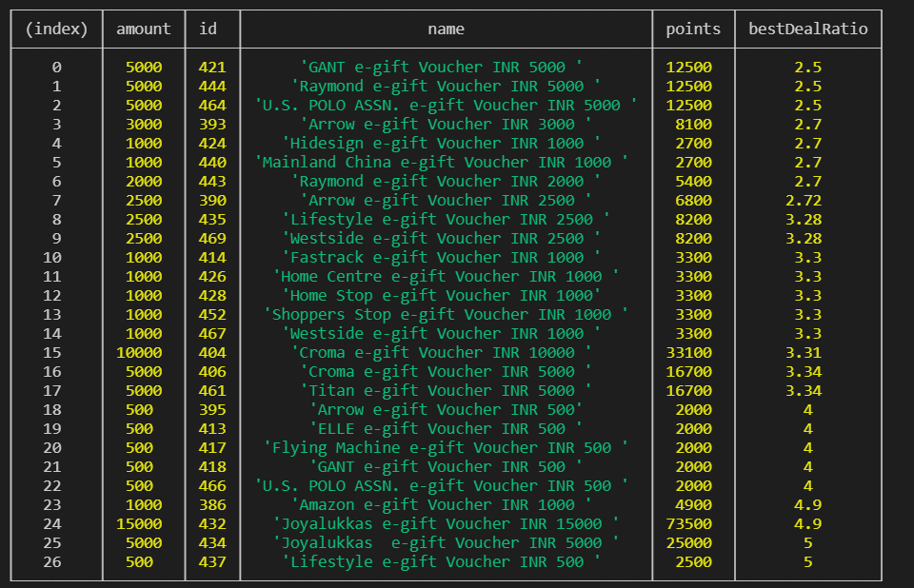Click amount value 15000

[139, 524]
